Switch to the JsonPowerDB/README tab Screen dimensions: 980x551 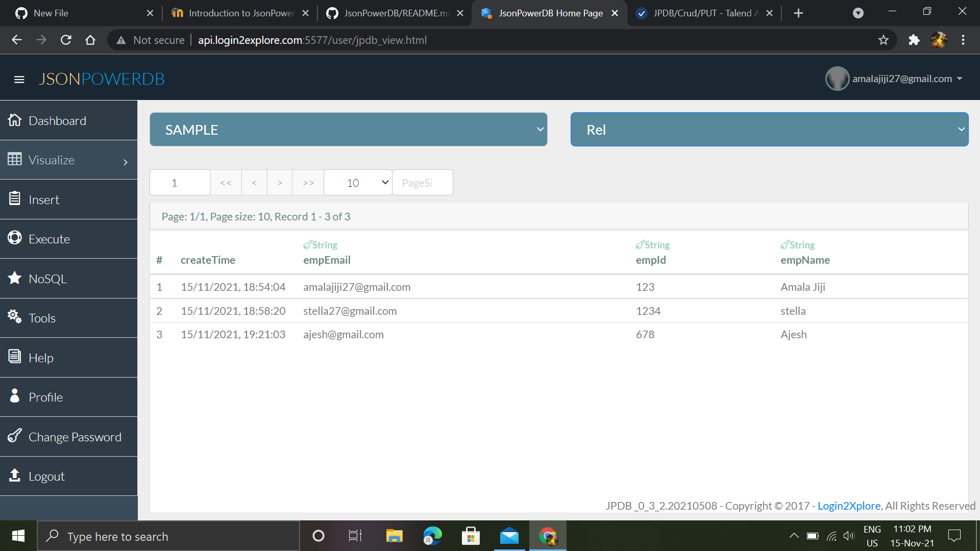pos(396,13)
